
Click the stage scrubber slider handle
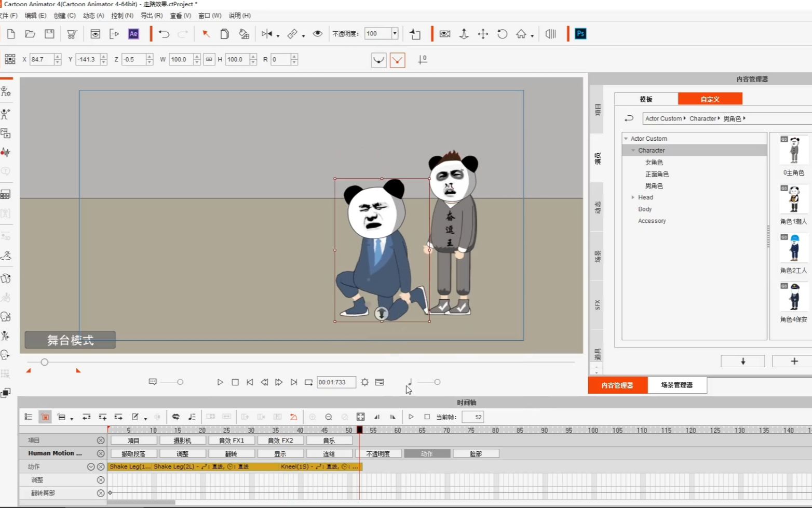pos(45,362)
